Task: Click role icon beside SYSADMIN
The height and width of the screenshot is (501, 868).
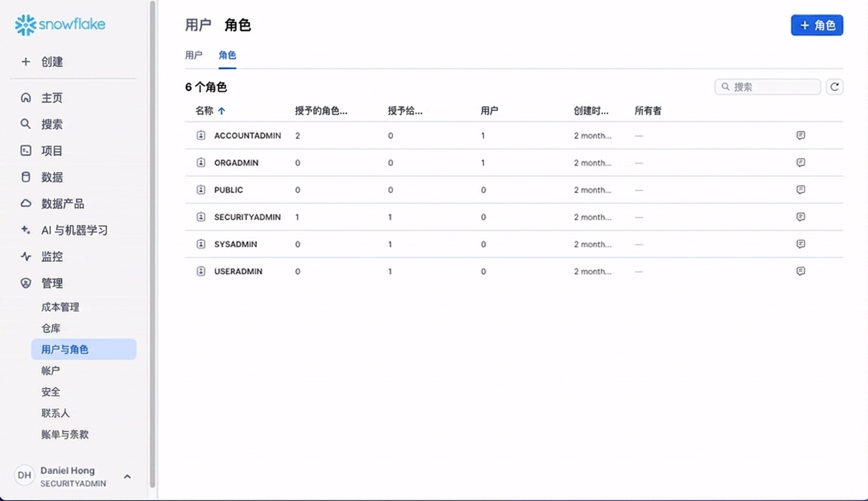Action: click(201, 244)
